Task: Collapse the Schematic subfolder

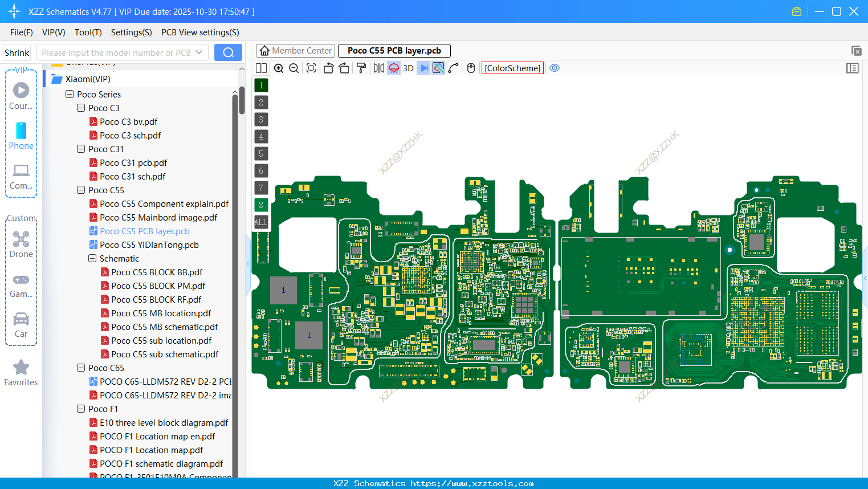Action: (x=92, y=258)
